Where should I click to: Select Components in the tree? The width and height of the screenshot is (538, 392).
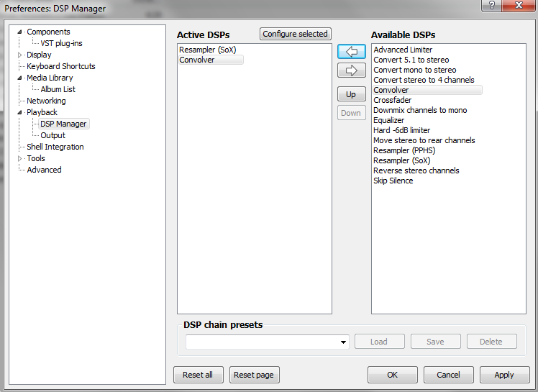(x=48, y=32)
